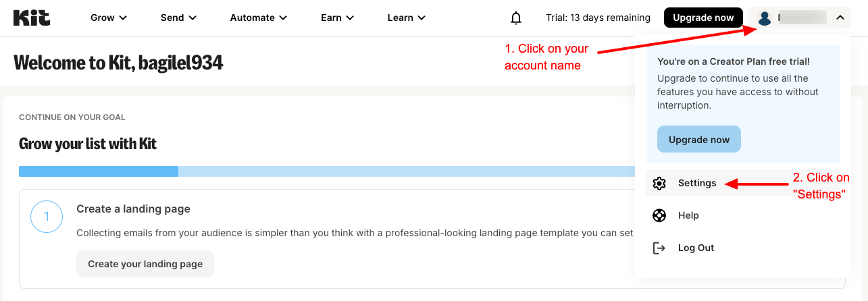Click the 'Welcome to Kit' heading

(x=118, y=63)
